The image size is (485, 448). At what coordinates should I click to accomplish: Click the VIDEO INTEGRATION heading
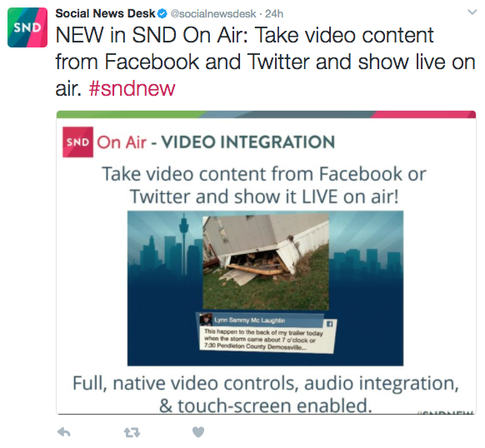248,142
